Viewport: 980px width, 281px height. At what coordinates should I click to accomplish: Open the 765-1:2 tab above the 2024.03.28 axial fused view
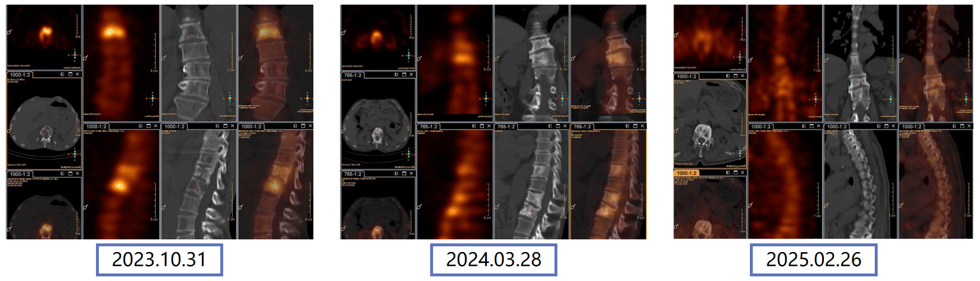353,173
